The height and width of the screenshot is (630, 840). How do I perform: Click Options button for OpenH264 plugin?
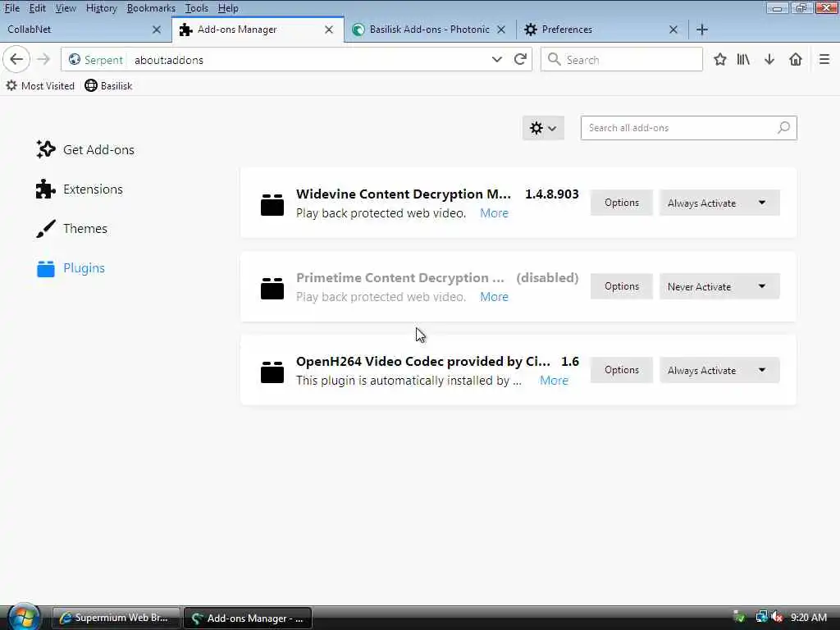[622, 370]
